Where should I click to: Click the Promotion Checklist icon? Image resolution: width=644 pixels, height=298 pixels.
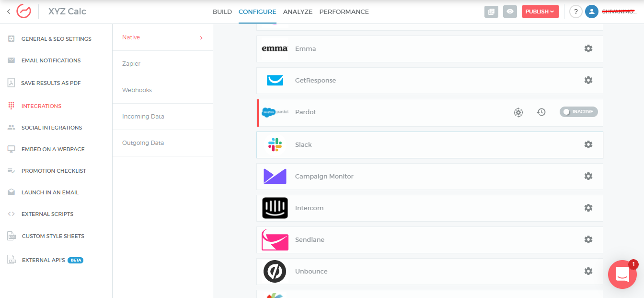click(x=11, y=171)
